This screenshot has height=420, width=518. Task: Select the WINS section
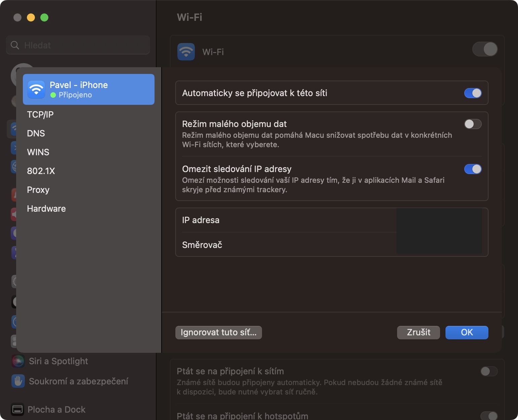coord(38,152)
